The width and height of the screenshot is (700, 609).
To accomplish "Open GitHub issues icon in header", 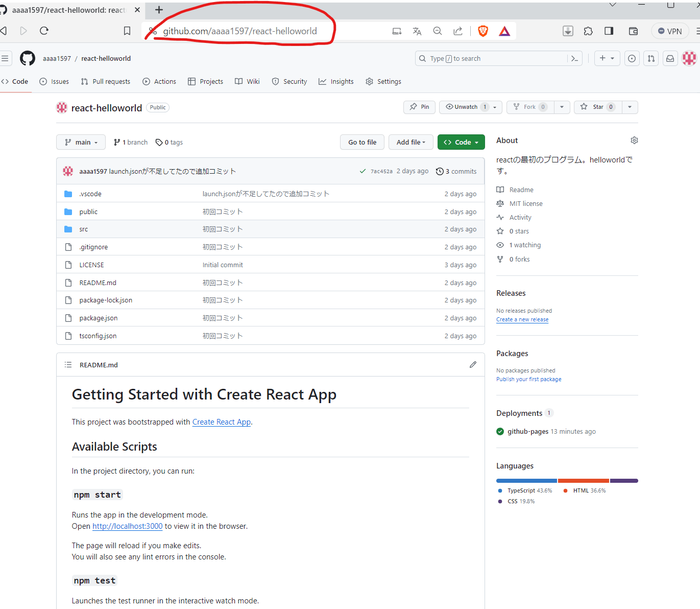I will pyautogui.click(x=632, y=59).
